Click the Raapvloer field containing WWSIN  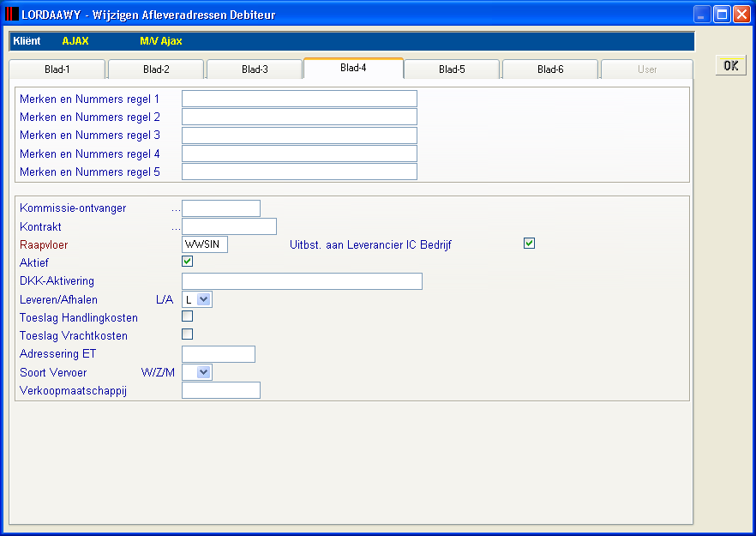(x=204, y=244)
